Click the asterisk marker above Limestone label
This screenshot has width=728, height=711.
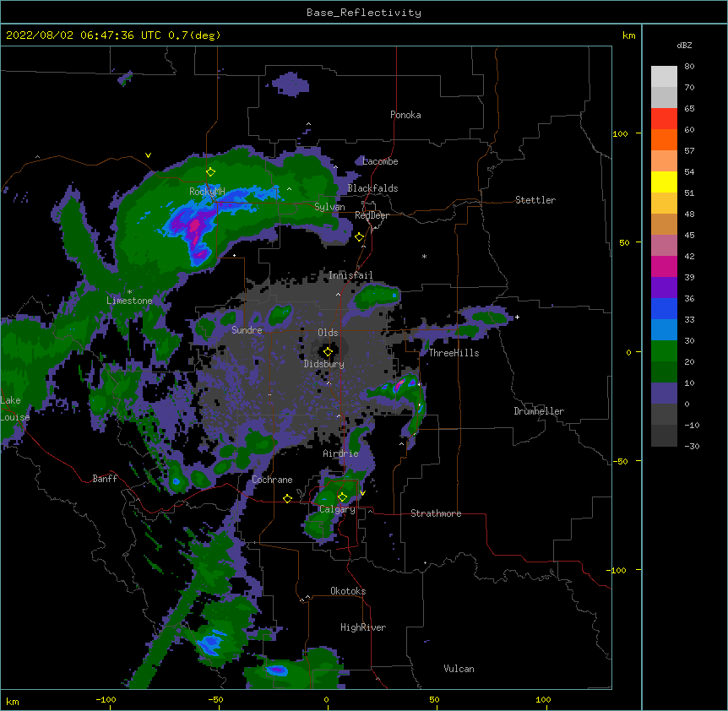coord(129,292)
